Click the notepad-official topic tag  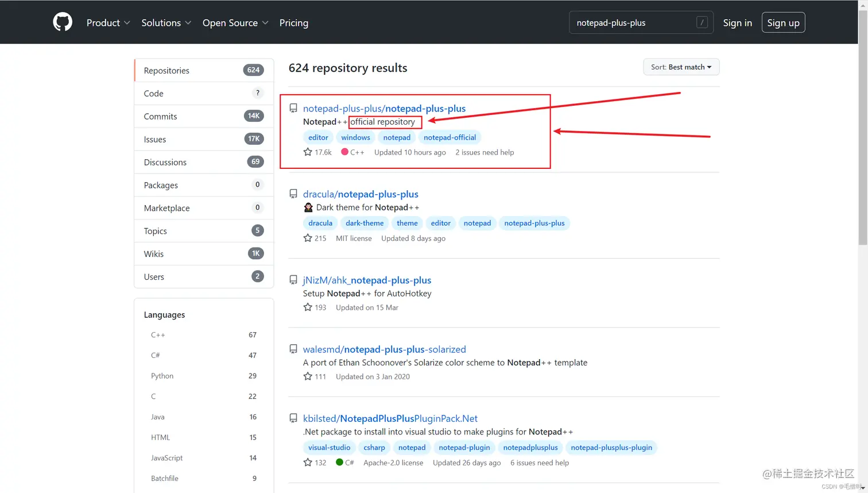[449, 137]
